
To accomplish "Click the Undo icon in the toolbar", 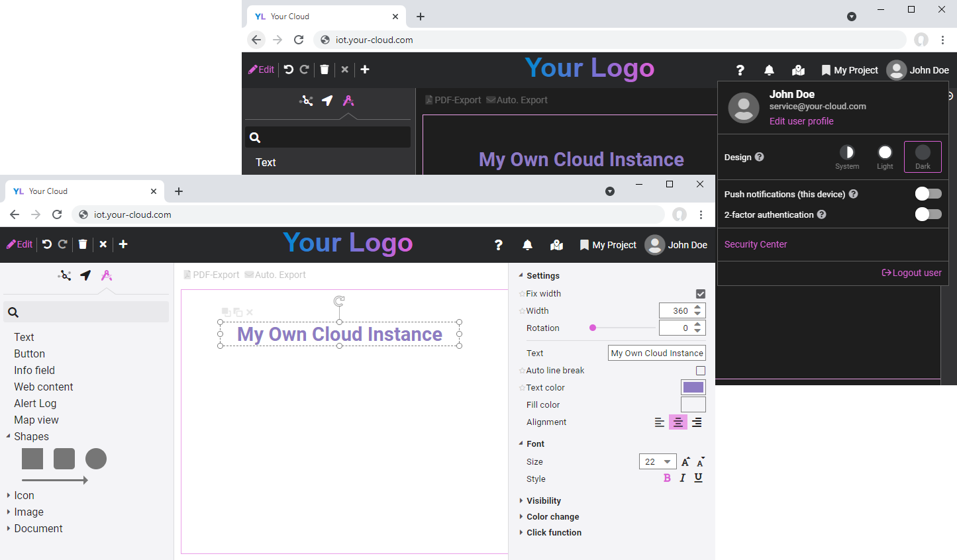I will point(46,244).
